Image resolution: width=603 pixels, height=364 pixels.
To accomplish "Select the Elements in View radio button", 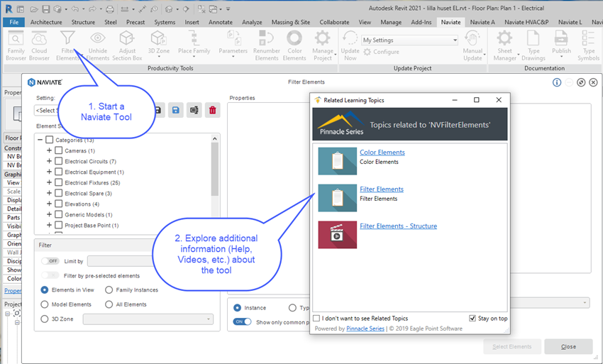I will pyautogui.click(x=45, y=289).
